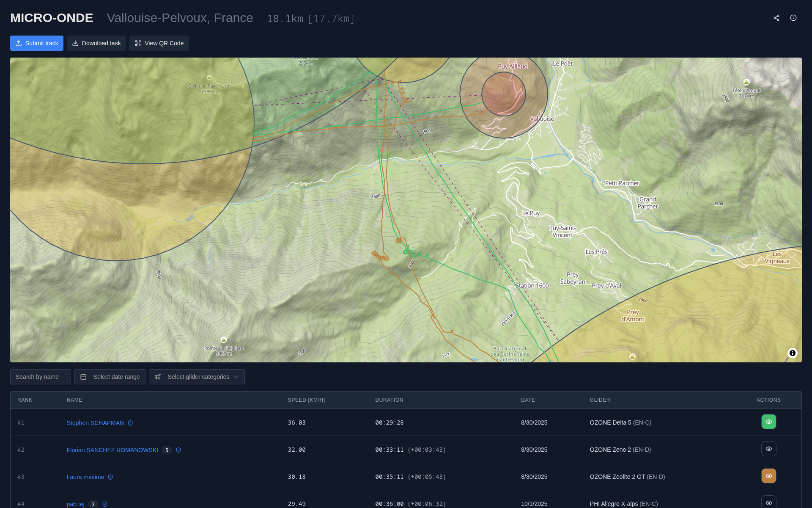812x508 pixels.
Task: Click verified badge beside Laura maxime
Action: click(x=110, y=477)
